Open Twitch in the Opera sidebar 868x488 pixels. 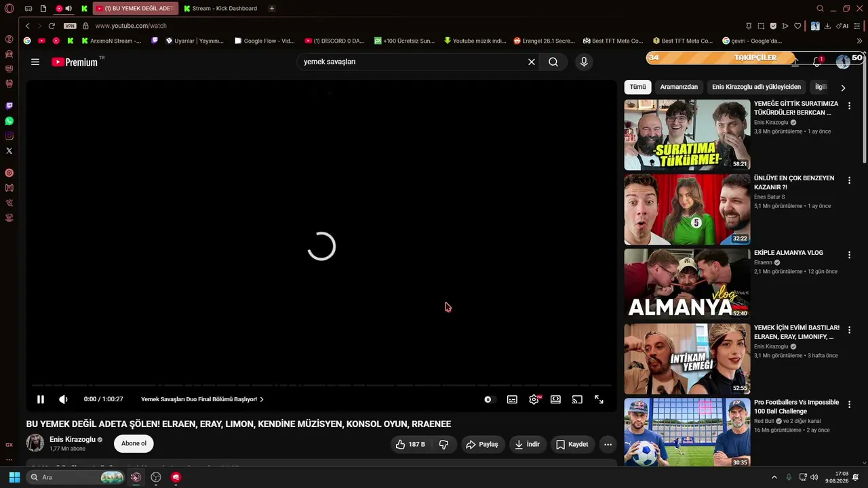click(x=9, y=106)
